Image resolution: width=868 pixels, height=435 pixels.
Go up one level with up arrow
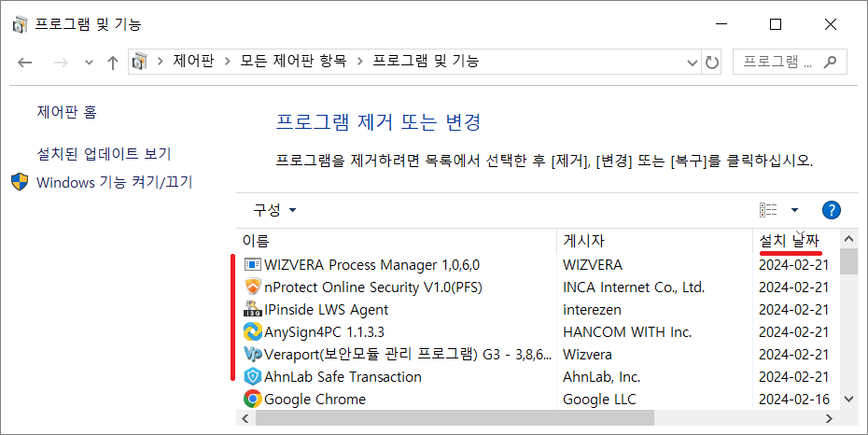pos(113,62)
